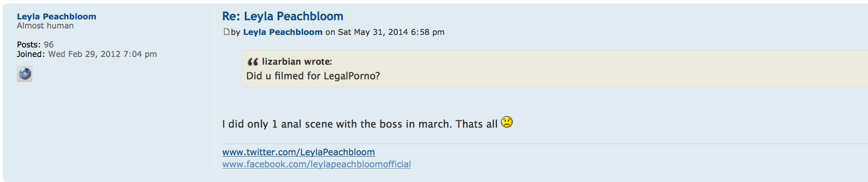Click the small post document icon
Screen dimensions: 868x182
226,31
